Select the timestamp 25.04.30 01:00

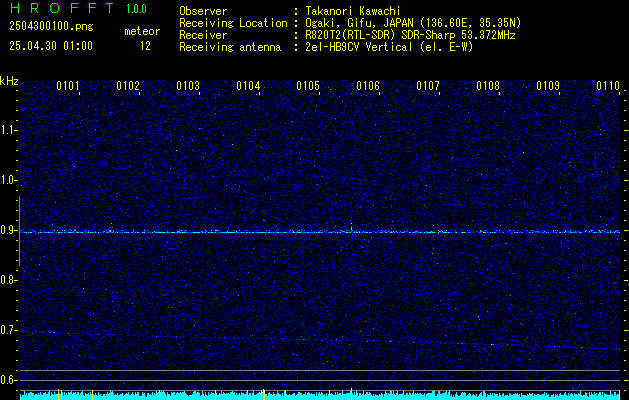(51, 46)
